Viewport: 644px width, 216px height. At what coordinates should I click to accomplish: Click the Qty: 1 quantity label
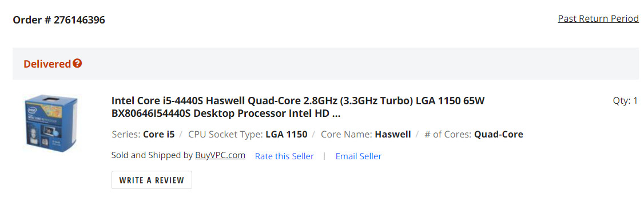click(x=626, y=101)
